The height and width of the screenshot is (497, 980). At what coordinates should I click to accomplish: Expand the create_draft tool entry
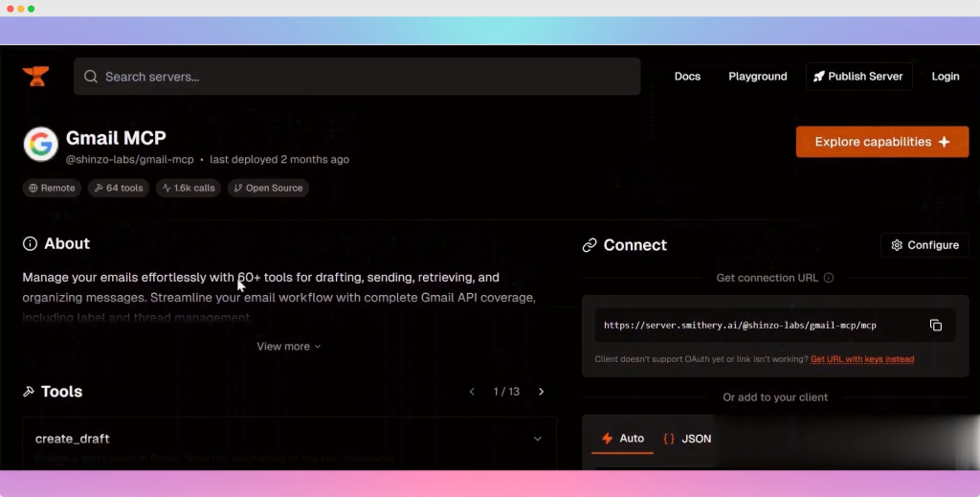tap(537, 439)
